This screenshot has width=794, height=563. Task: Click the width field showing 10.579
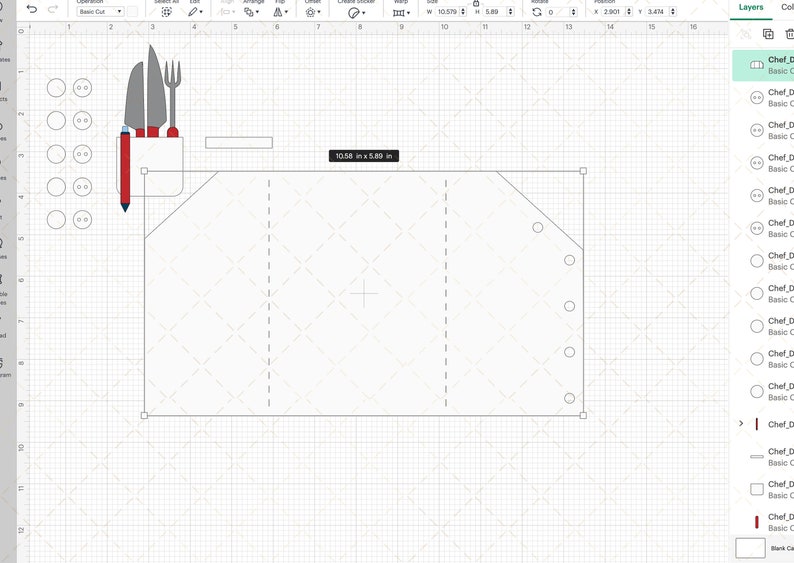coord(447,11)
